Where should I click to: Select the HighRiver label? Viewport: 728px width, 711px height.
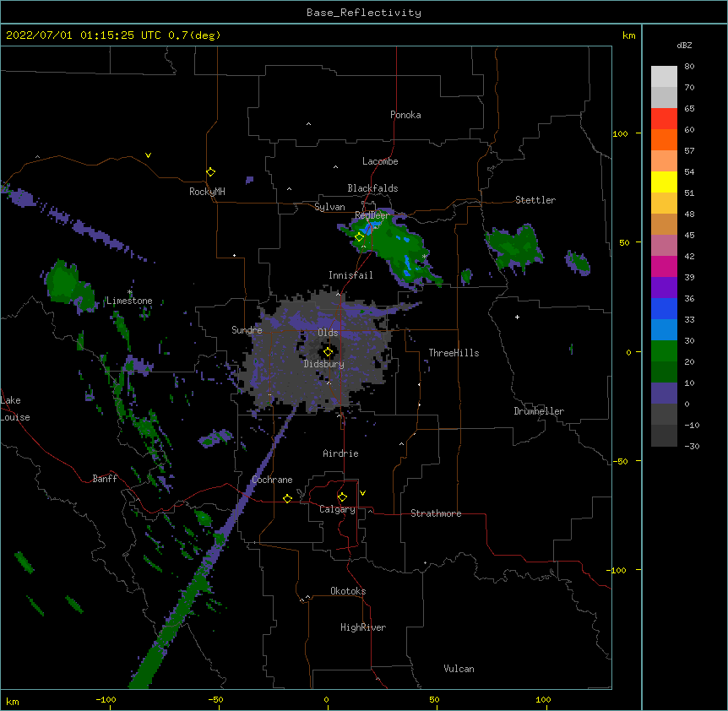[x=363, y=627]
